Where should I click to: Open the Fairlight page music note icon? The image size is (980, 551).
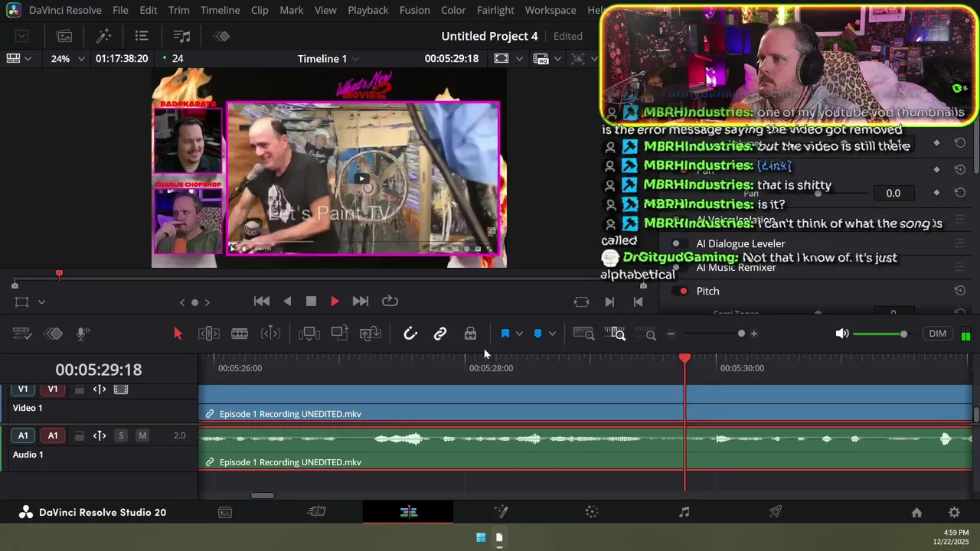pyautogui.click(x=684, y=513)
